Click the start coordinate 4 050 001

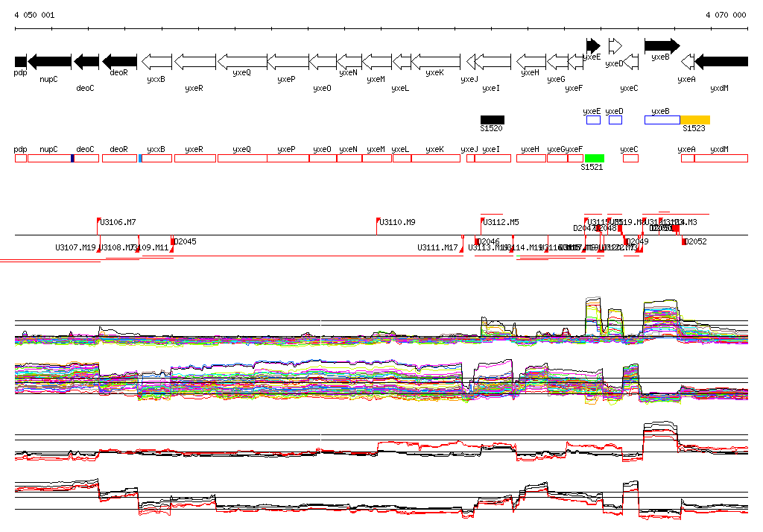(x=34, y=15)
